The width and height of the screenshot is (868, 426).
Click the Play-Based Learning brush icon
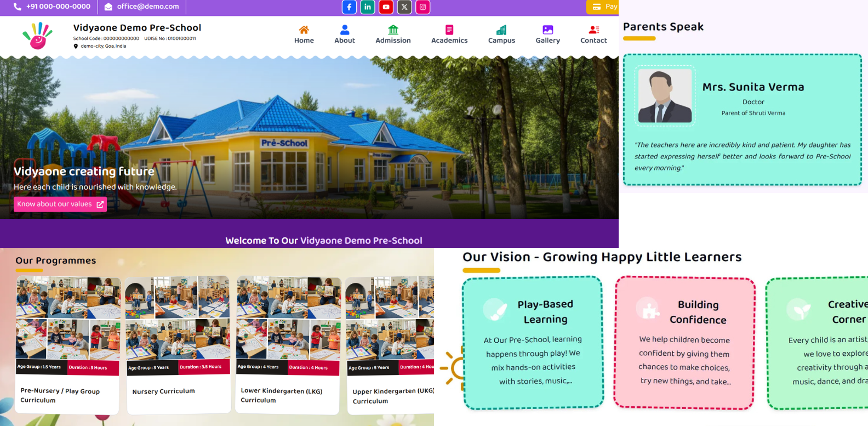point(495,310)
